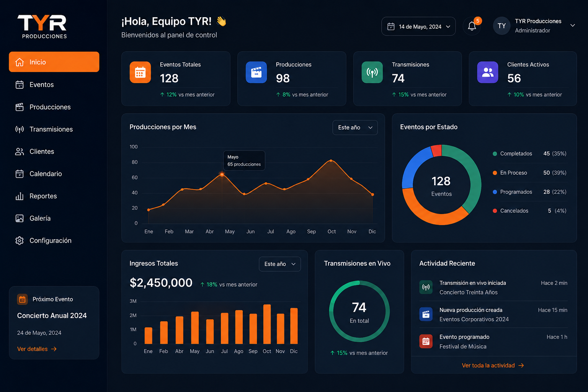
Task: Toggle the Cancelados legend color dot
Action: pos(495,211)
